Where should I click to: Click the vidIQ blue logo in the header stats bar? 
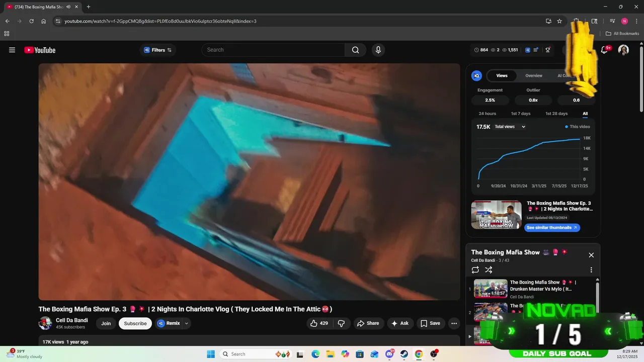[528, 50]
